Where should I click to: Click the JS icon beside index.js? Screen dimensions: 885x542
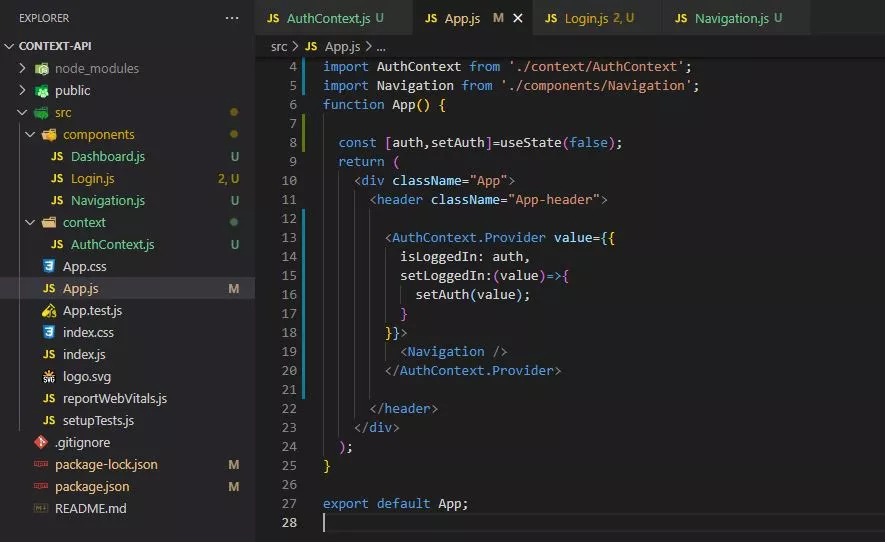point(49,354)
